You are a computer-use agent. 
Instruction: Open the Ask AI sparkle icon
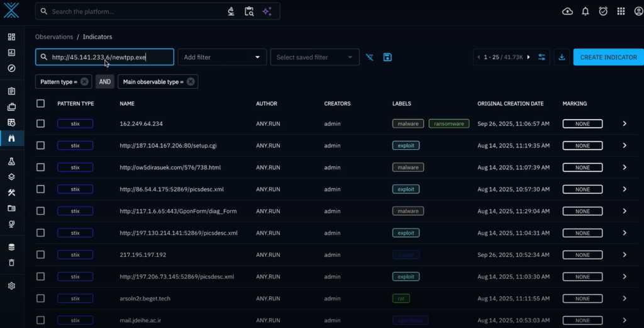point(267,11)
